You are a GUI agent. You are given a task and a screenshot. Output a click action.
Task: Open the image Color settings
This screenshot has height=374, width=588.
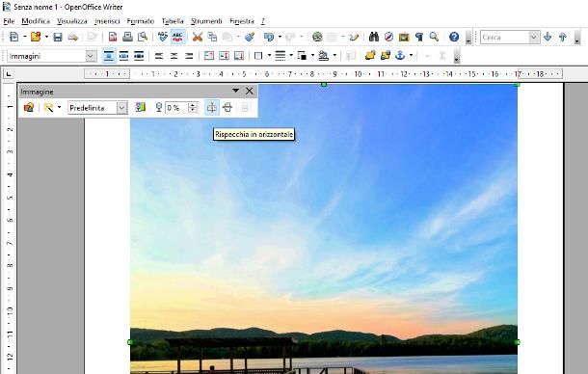coord(140,108)
